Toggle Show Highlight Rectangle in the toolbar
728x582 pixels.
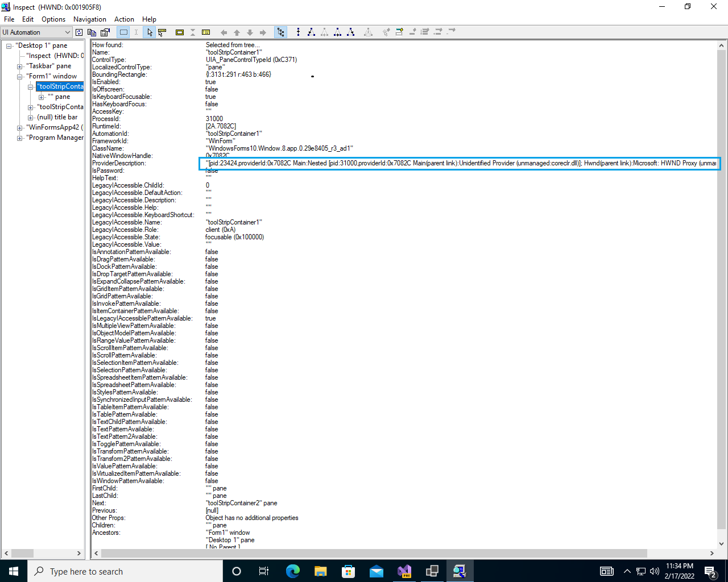tap(123, 32)
